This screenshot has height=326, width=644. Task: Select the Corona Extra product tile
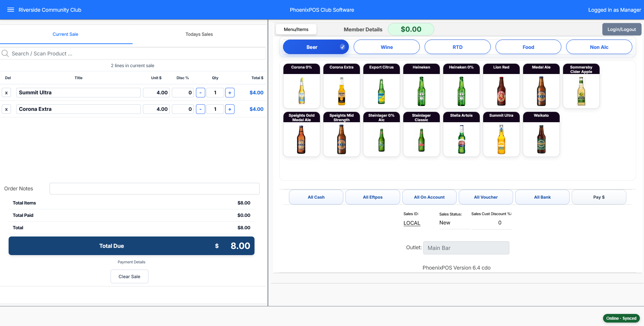(x=342, y=86)
